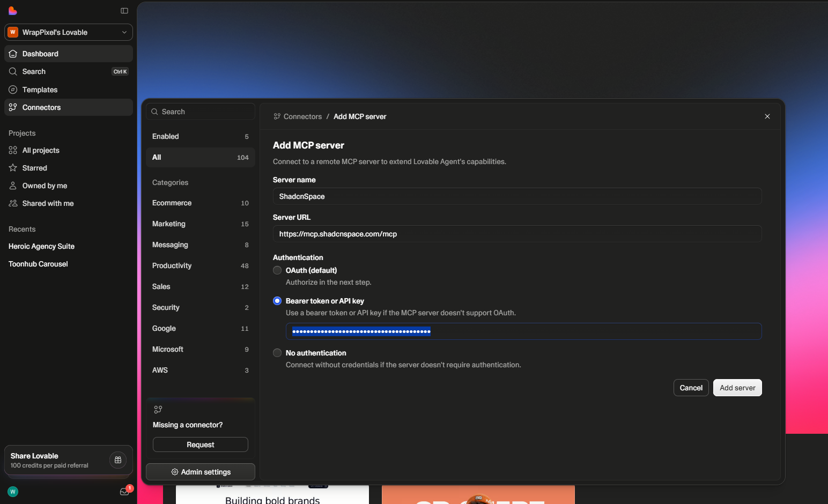
Task: Collapse the sidebar panel icon
Action: tap(124, 11)
